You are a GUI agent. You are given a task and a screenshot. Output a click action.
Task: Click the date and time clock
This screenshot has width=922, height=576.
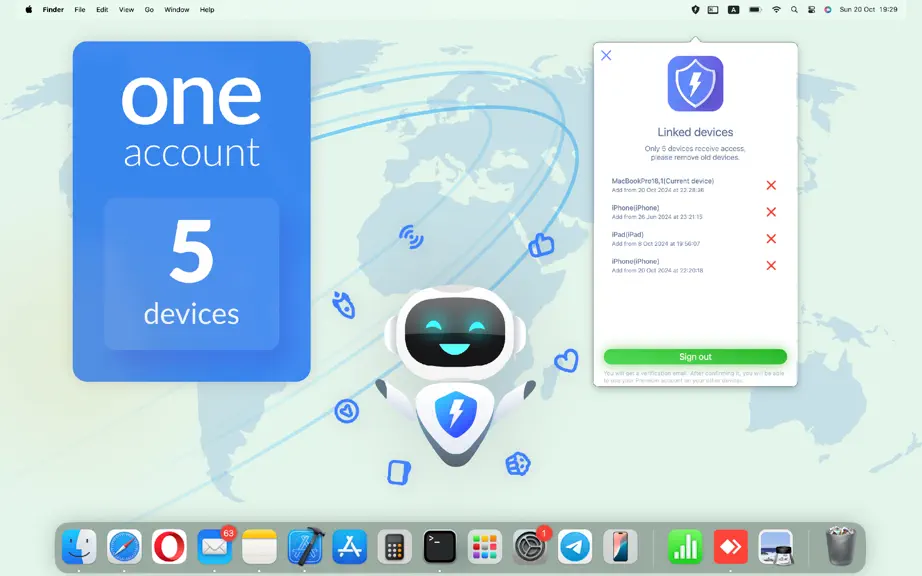tap(868, 9)
